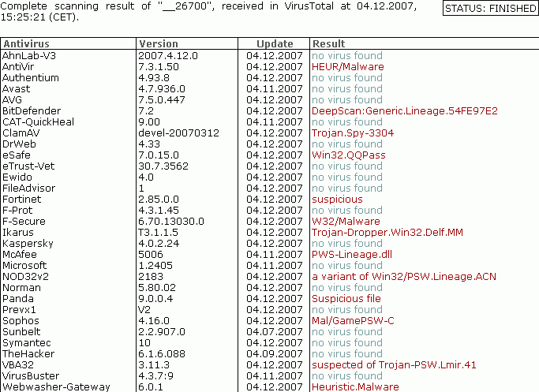The width and height of the screenshot is (539, 392).
Task: Select the Win32/PSW.Lineage.ACN variant result
Action: pos(404,277)
